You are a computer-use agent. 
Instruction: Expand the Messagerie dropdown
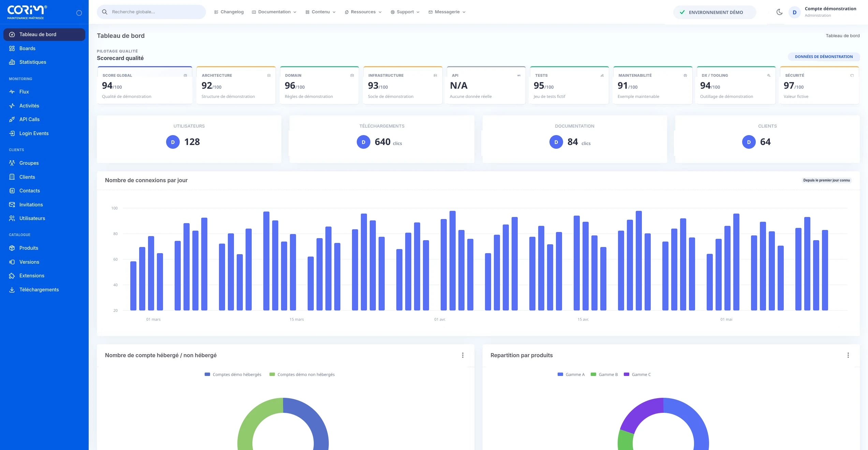click(447, 12)
